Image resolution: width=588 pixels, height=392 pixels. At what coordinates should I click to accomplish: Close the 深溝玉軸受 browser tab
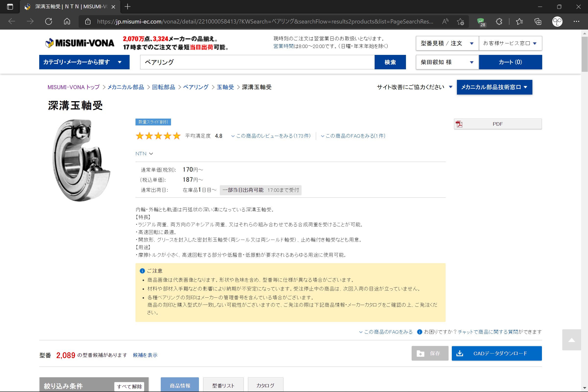click(113, 7)
